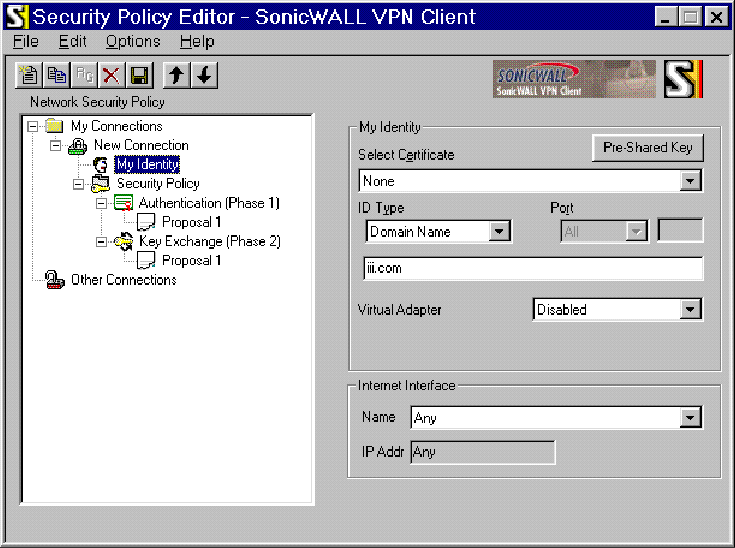Select Authentication (Phase 1) label
This screenshot has height=548, width=735.
pos(209,203)
